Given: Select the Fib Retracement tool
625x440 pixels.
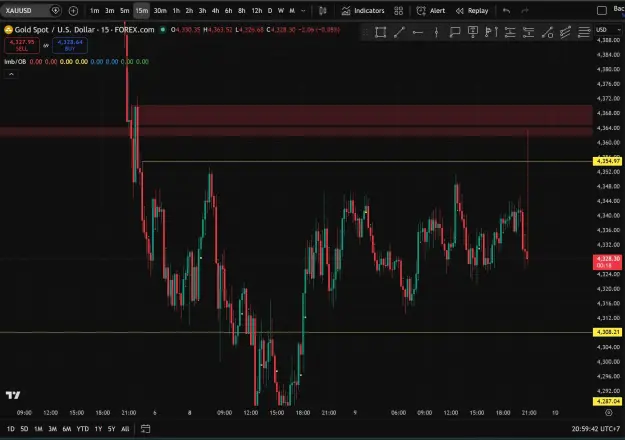Looking at the screenshot, I should [584, 32].
